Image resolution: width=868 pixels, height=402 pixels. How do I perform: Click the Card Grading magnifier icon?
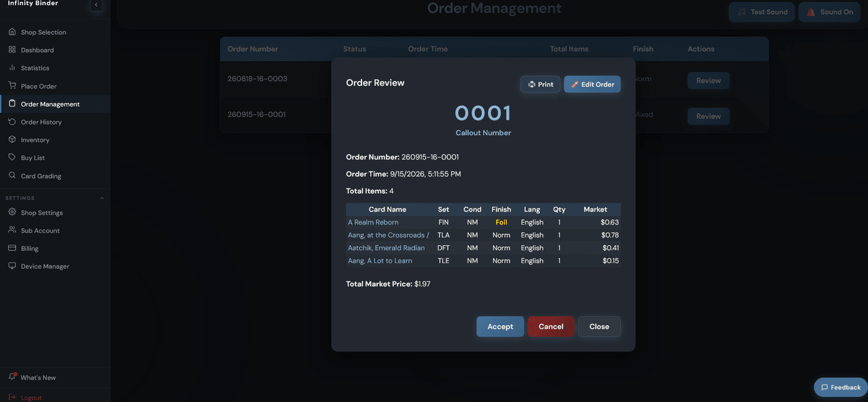12,176
